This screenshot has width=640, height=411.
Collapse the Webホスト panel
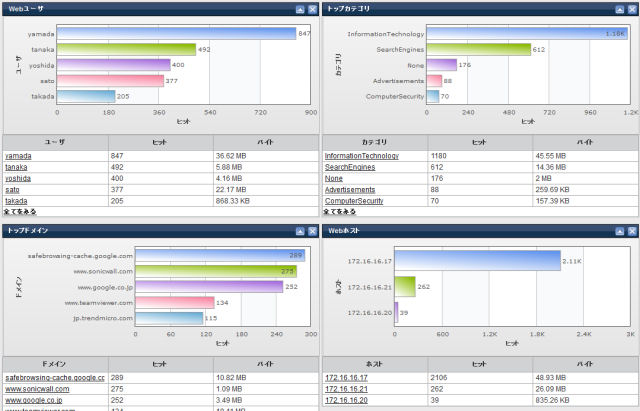click(x=620, y=231)
